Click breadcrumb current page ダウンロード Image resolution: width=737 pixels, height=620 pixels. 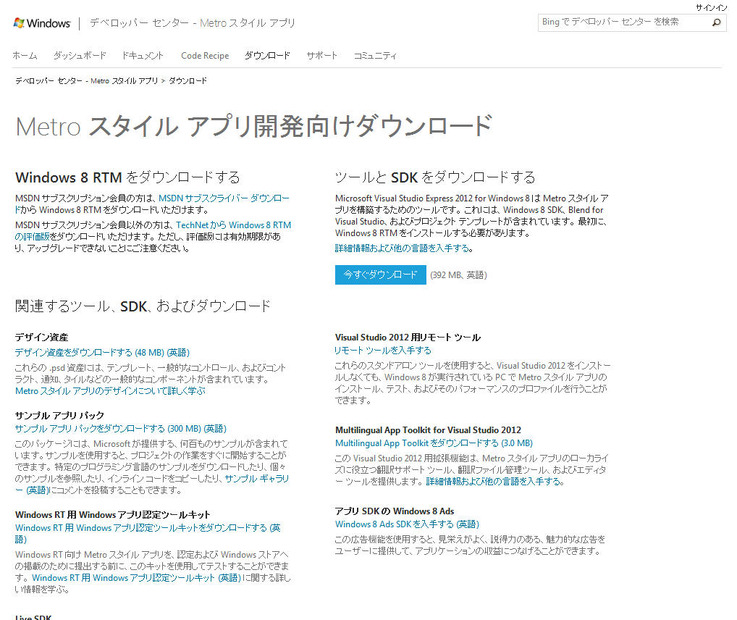coord(188,81)
